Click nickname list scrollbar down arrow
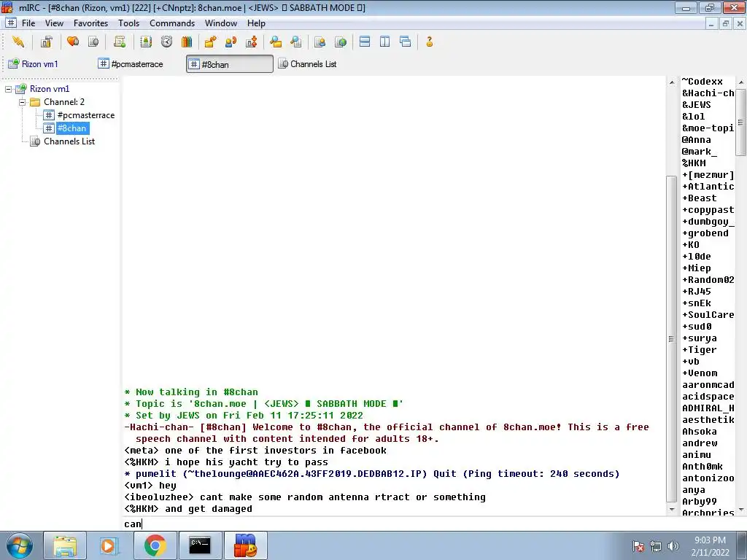The height and width of the screenshot is (560, 747). tap(741, 510)
